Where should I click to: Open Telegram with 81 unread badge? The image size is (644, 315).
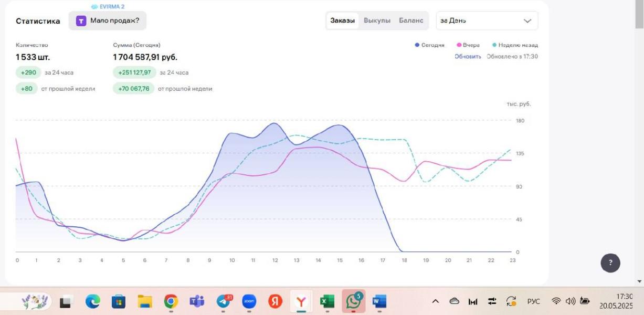[224, 301]
